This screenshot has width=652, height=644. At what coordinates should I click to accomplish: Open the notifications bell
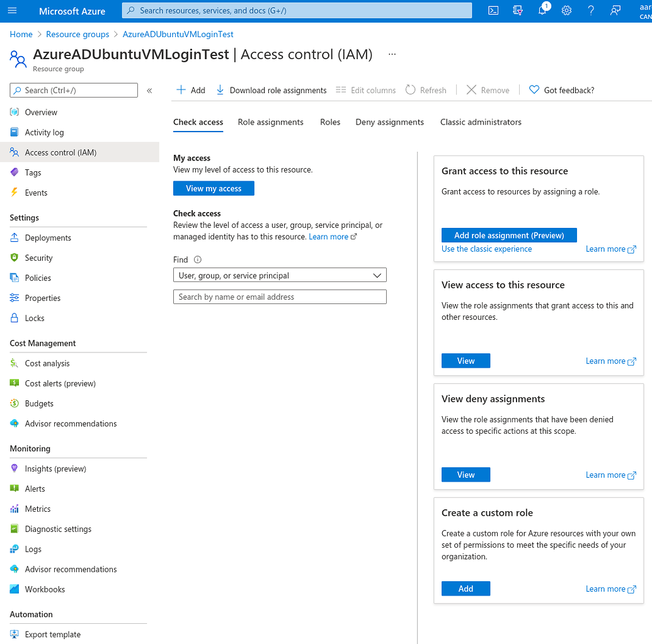(x=542, y=11)
